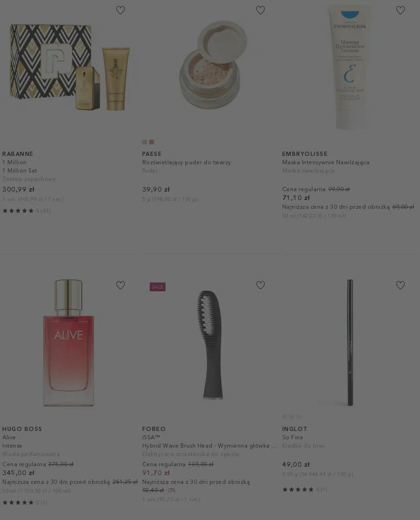Open the Alive perfume bottle image
The width and height of the screenshot is (420, 520).
click(69, 343)
